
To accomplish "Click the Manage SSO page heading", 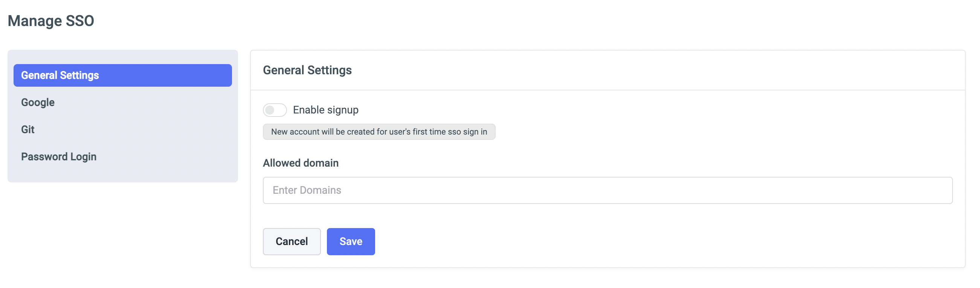I will pyautogui.click(x=51, y=21).
